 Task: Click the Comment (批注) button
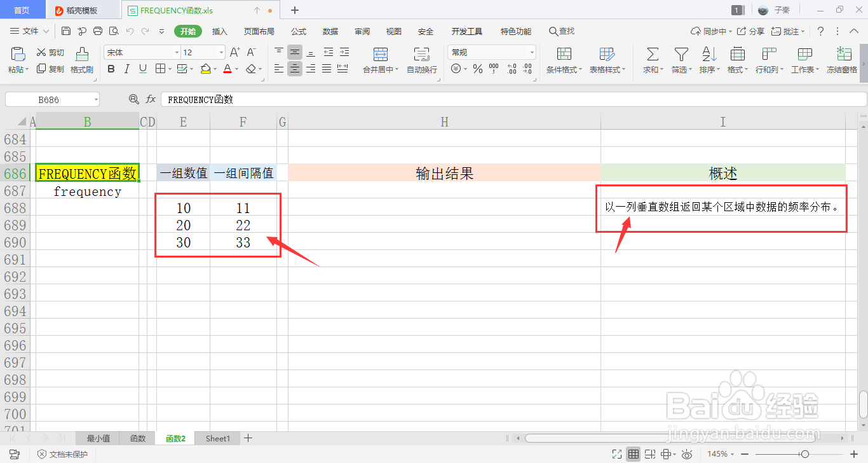click(x=788, y=31)
